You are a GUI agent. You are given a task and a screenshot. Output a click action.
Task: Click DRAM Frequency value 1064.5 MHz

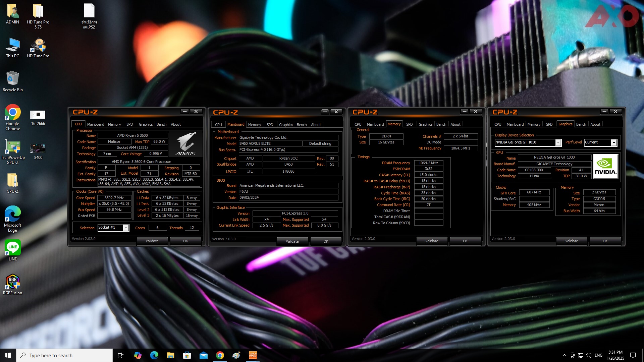(x=428, y=163)
